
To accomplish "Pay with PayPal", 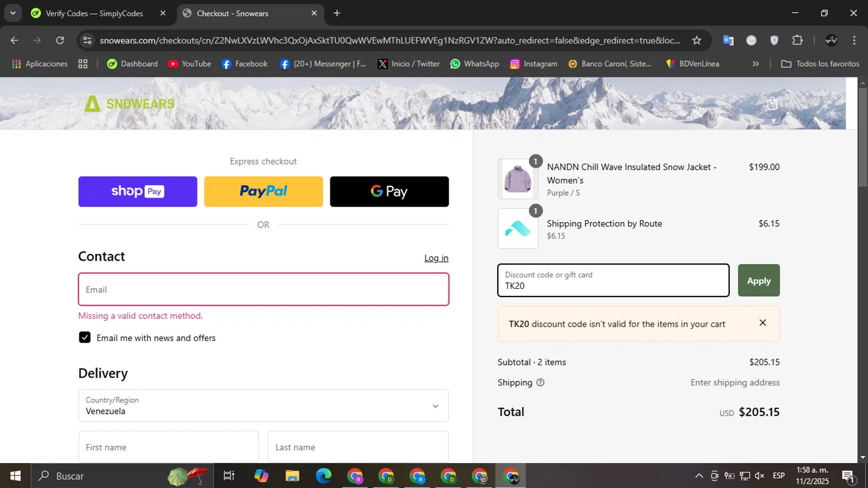I will click(263, 192).
